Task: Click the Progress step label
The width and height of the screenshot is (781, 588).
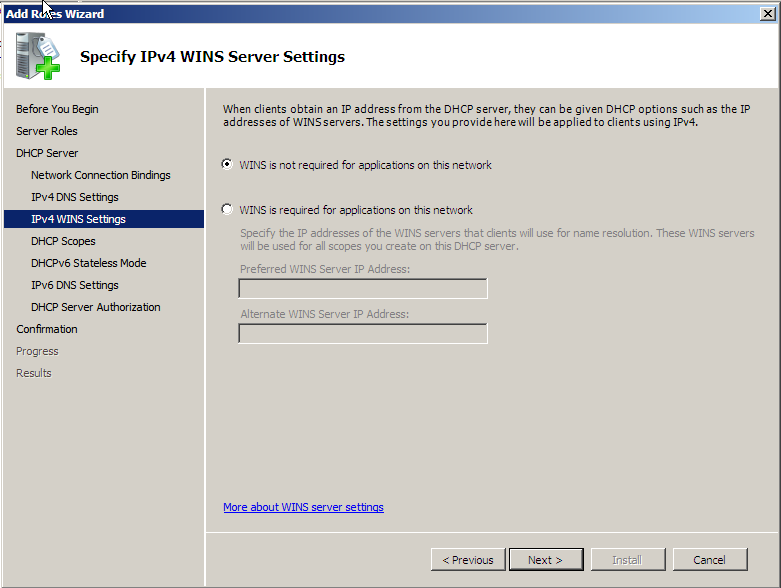Action: pyautogui.click(x=37, y=351)
